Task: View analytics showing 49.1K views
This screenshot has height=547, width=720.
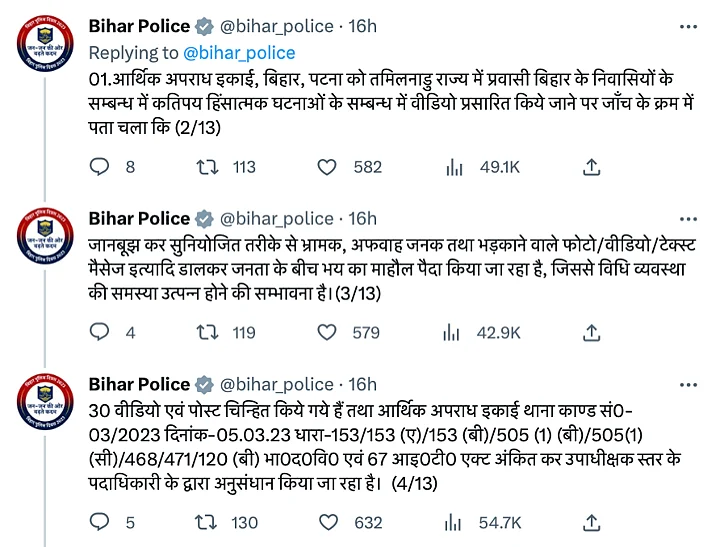Action: point(455,168)
